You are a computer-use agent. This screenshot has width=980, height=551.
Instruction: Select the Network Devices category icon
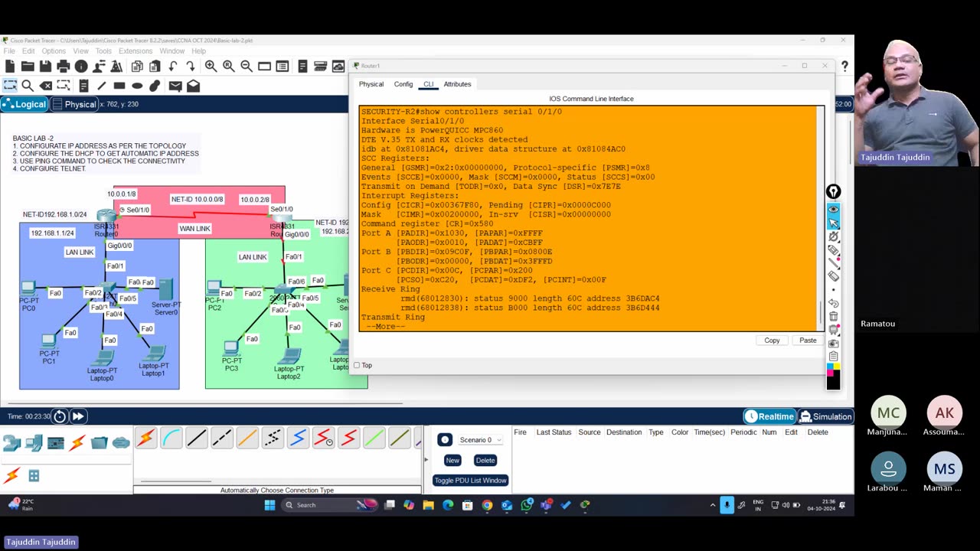11,443
